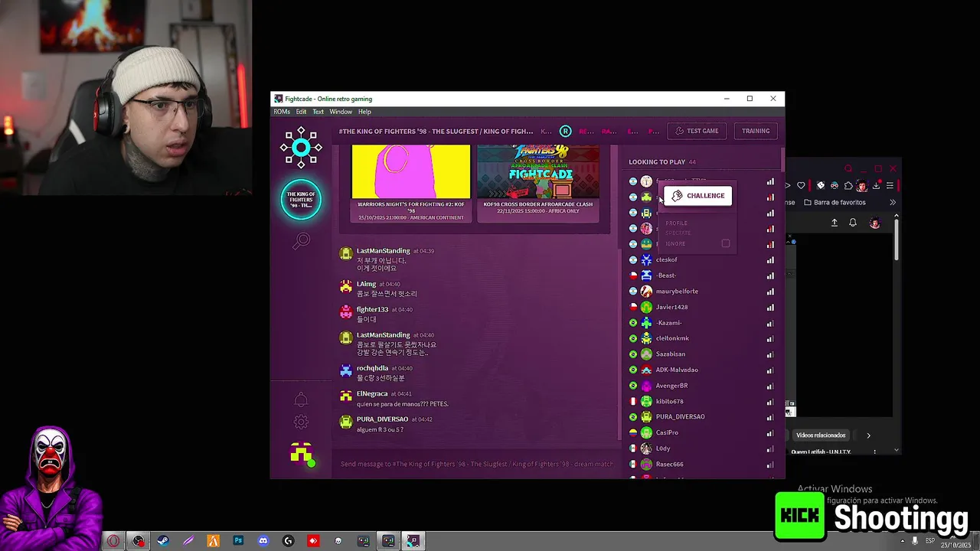Select player ADK-Malvadao in the list

pos(677,370)
